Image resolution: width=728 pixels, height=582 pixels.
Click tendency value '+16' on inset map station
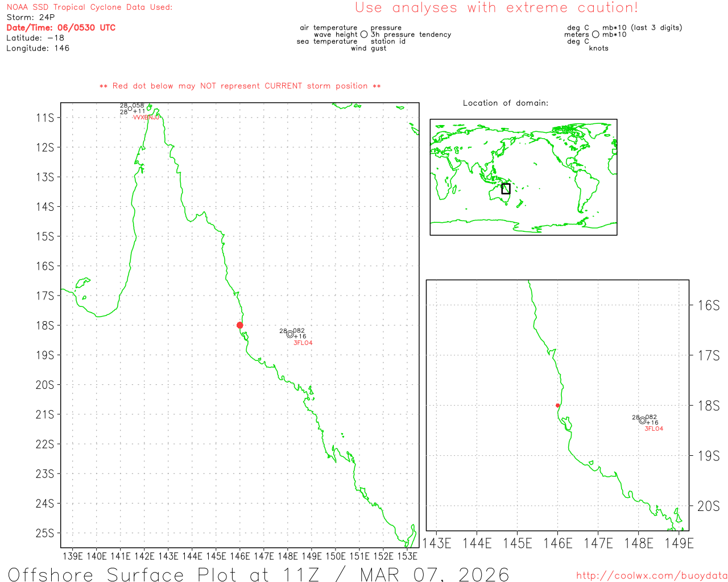652,423
